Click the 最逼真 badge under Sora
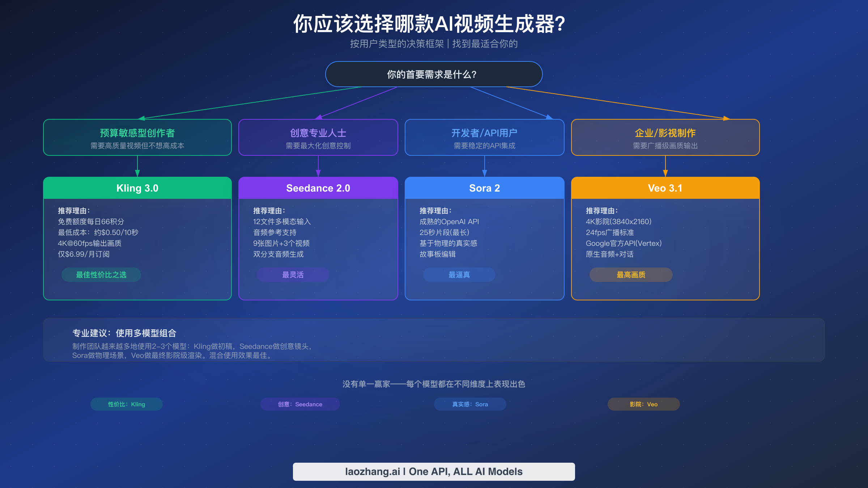 459,275
